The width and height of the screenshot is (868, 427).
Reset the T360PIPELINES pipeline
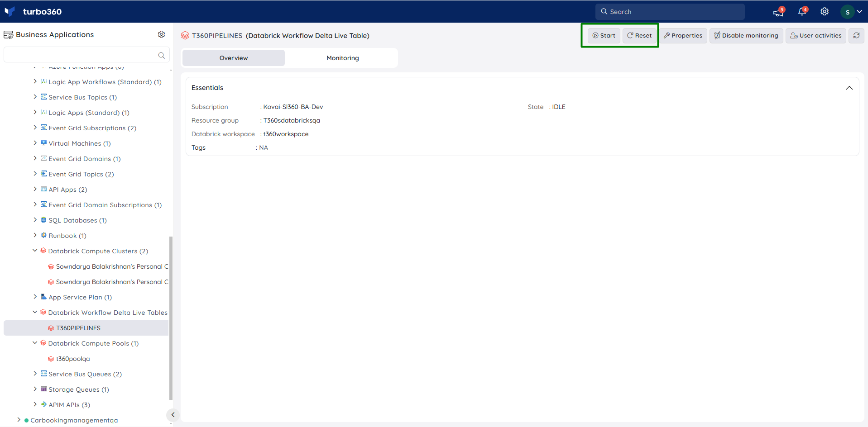(x=639, y=35)
